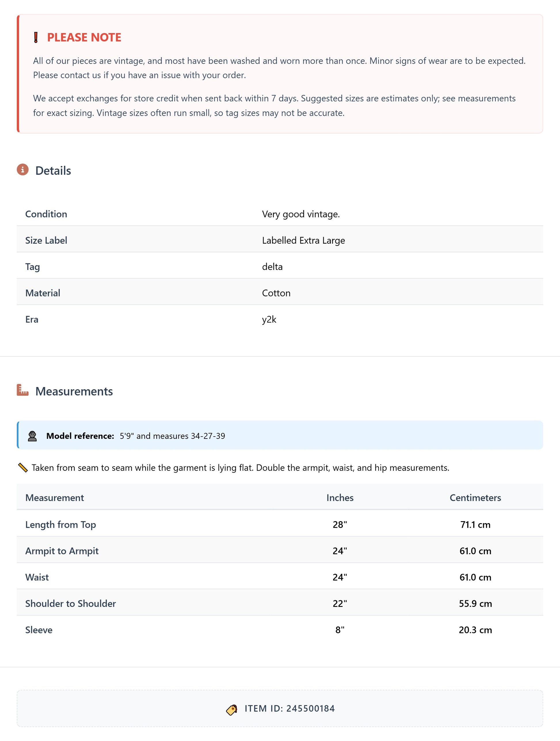Click the tape measure icon before 'Taken from seam'
The image size is (560, 741).
click(x=23, y=468)
